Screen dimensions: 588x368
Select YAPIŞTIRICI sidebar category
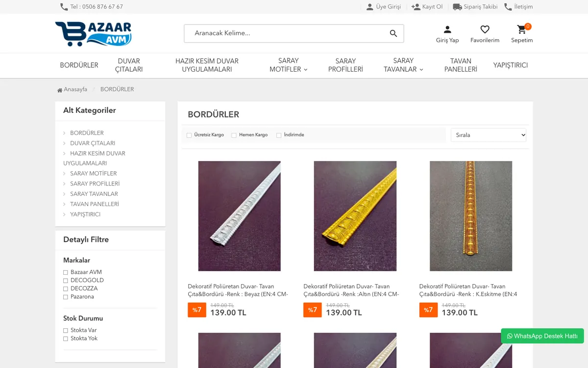click(x=85, y=215)
